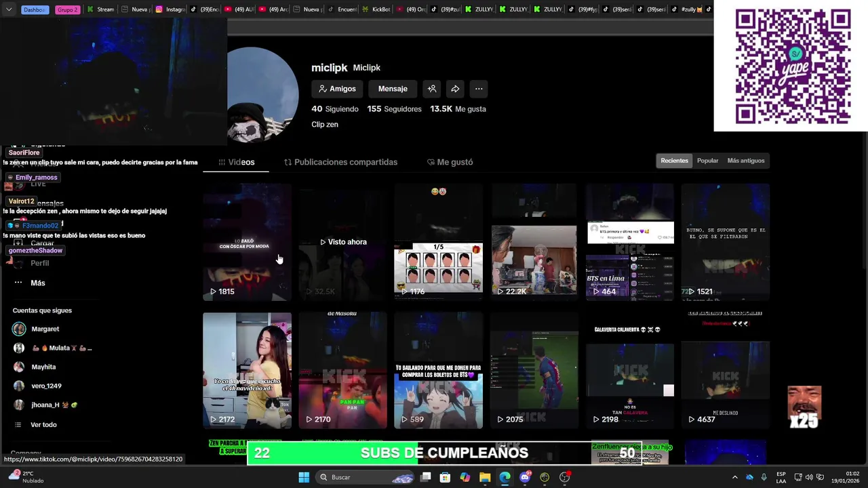Open followed account Mulata
Viewport: 868px width, 488px height.
[52, 348]
